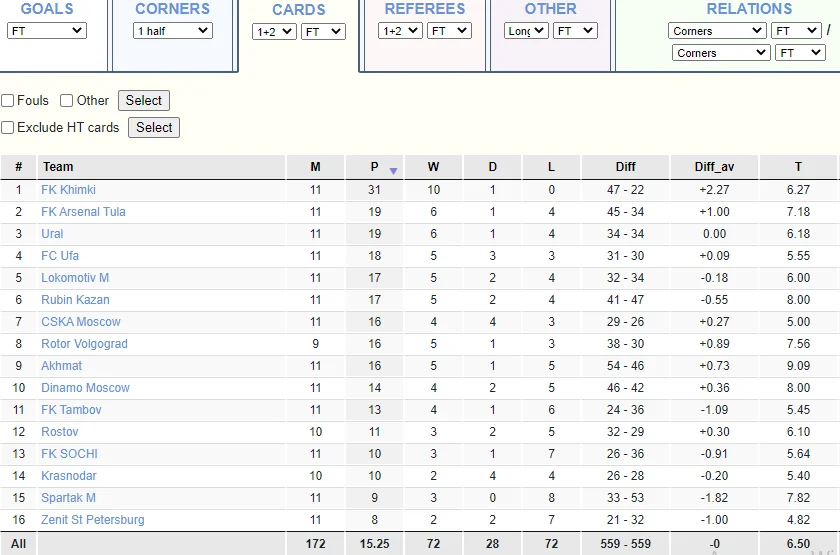Open the GOALS FT dropdown
Screen dimensions: 840x555
[x=47, y=31]
